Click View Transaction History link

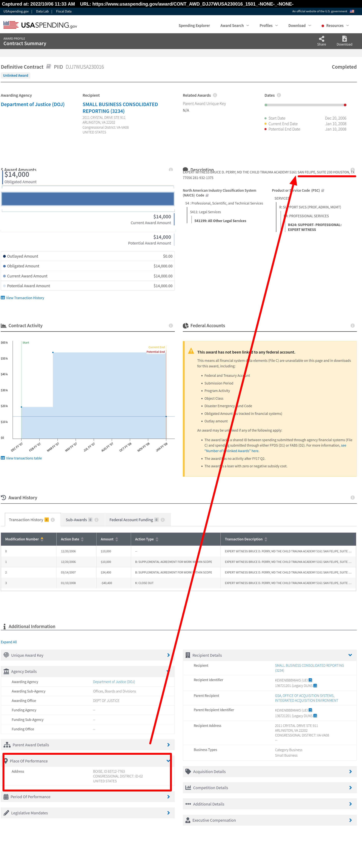pos(22,298)
